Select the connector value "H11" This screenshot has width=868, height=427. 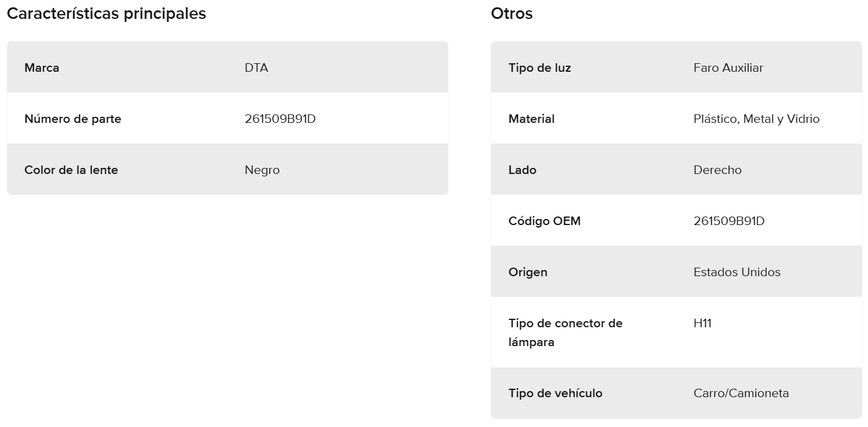point(702,323)
